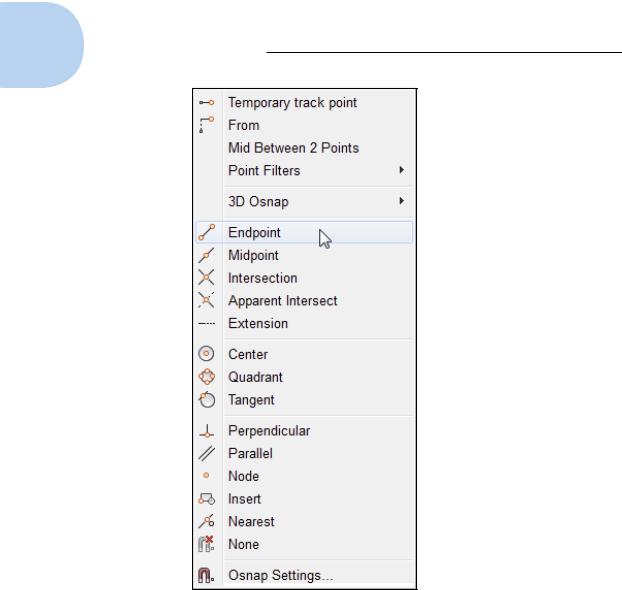The height and width of the screenshot is (590, 622).
Task: Click the From osnap icon
Action: [x=206, y=125]
